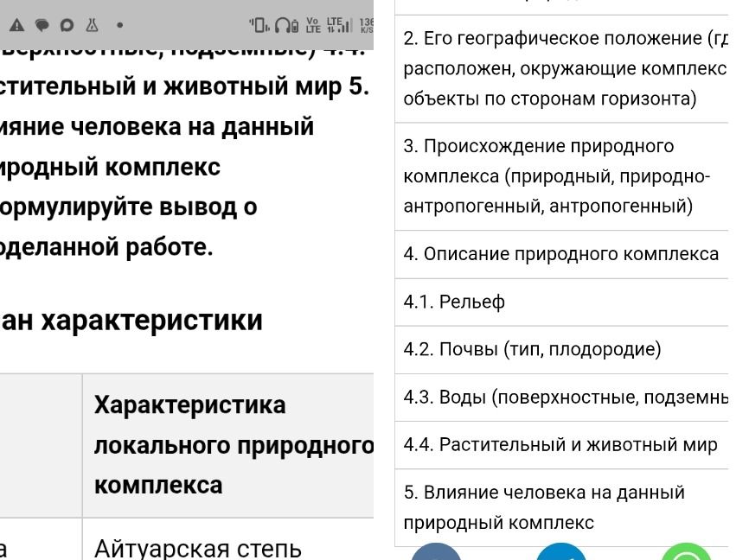Tap the warning triangle status icon
Image resolution: width=749 pixels, height=560 pixels.
(x=16, y=25)
